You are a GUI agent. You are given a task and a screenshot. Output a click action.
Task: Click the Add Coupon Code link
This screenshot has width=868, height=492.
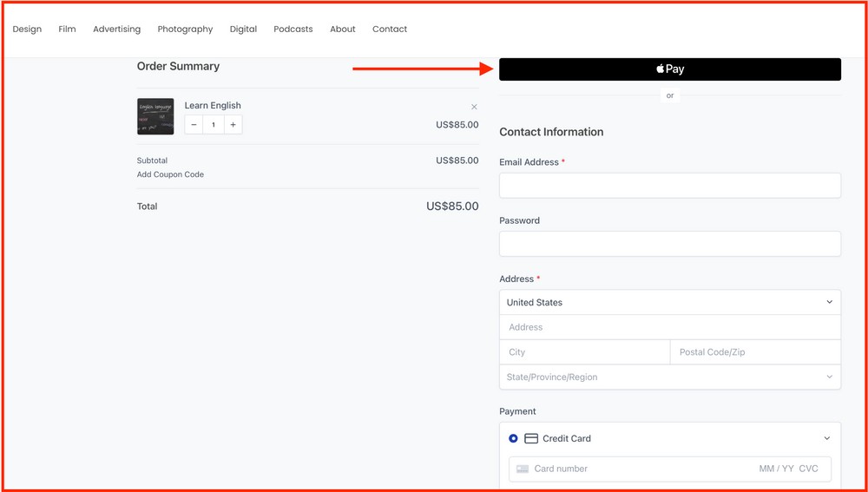pos(170,174)
